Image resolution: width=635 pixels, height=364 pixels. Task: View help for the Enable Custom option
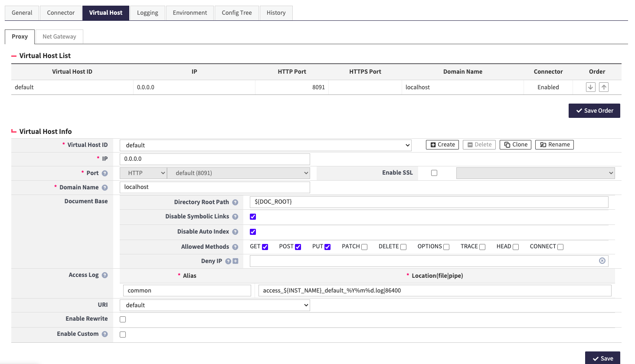click(104, 334)
